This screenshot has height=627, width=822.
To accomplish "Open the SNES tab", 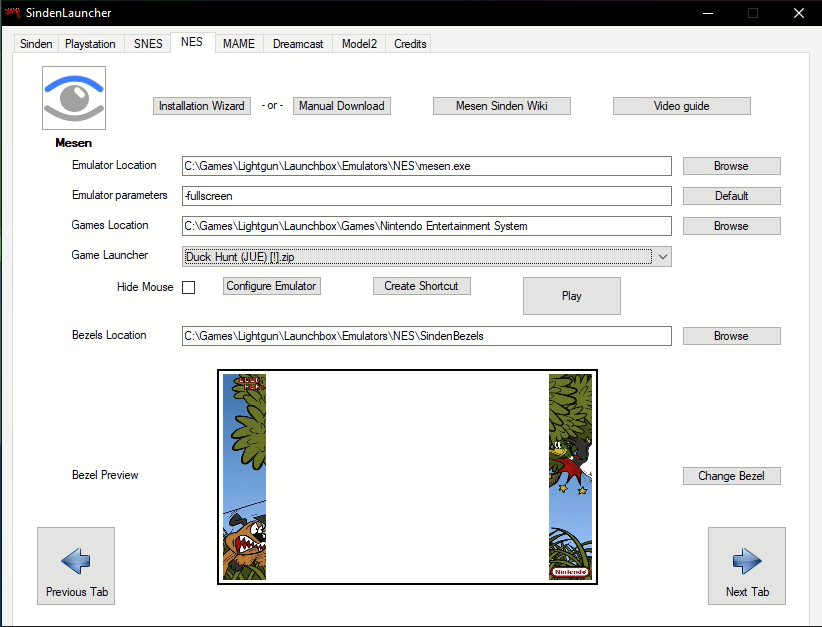I will tap(148, 44).
